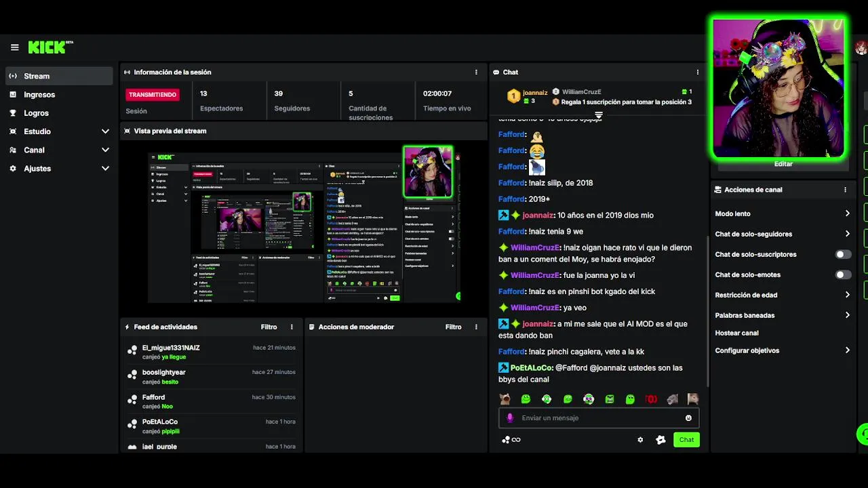868x488 pixels.
Task: Click WilliamCruzE in the gift leaderboard
Action: (x=581, y=91)
